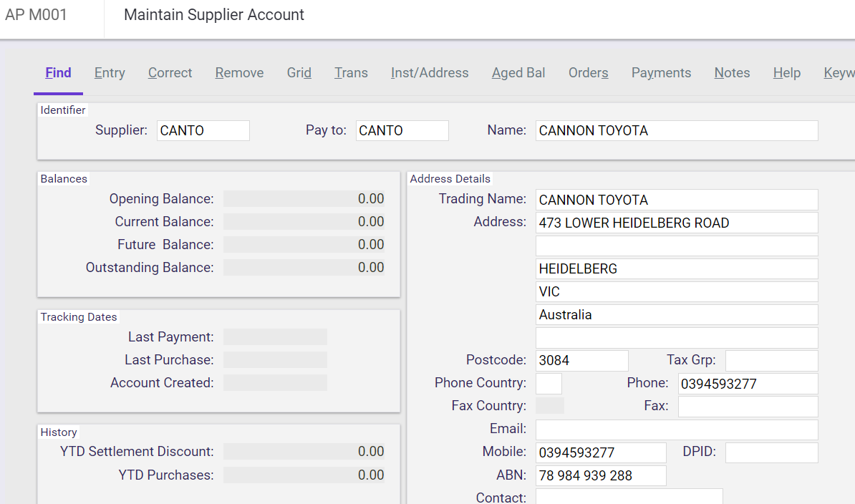The height and width of the screenshot is (504, 855).
Task: Click the Opening Balance value field
Action: pos(304,199)
